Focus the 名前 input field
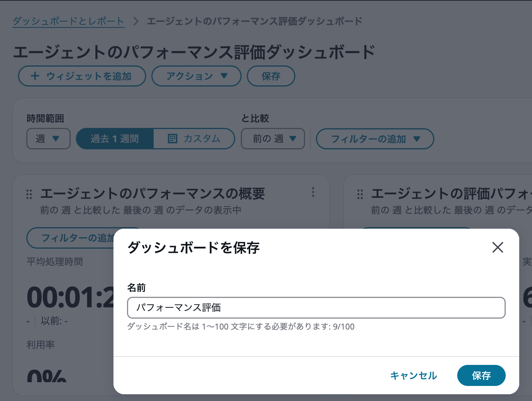Viewport: 532px width, 401px height. [x=316, y=308]
